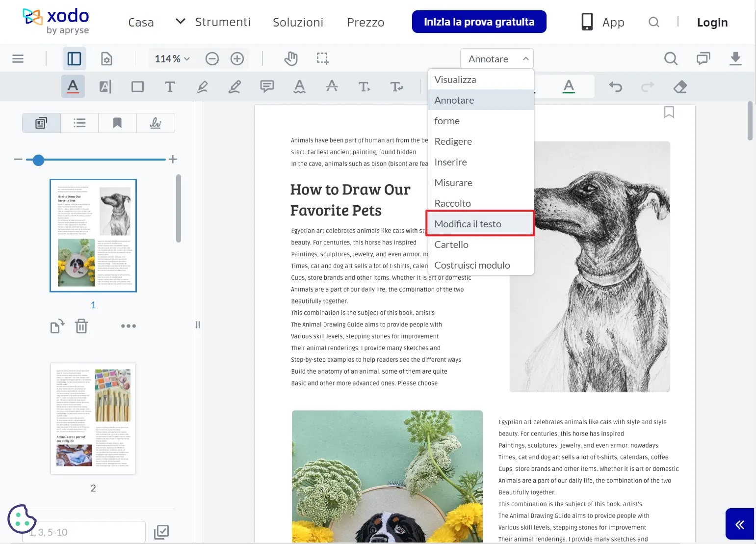756x544 pixels.
Task: Decrease thumbnail size with minus
Action: pos(18,160)
